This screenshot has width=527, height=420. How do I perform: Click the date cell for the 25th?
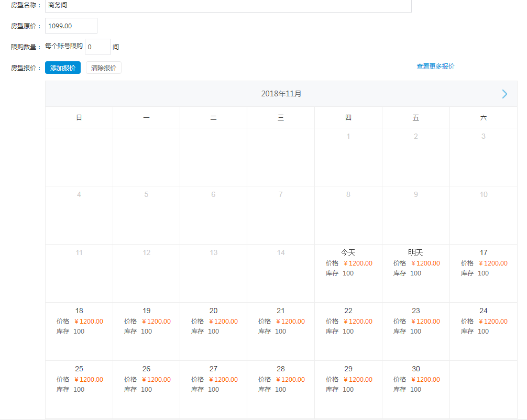(x=79, y=389)
